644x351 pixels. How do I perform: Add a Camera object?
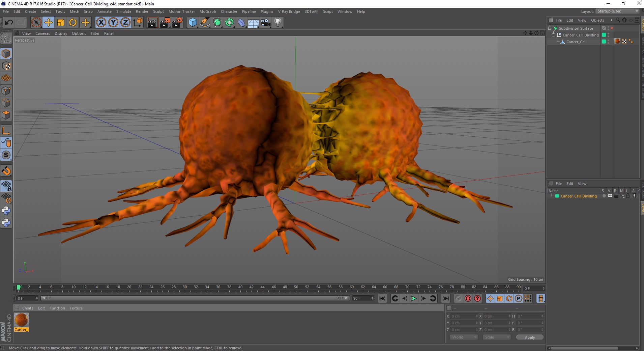266,23
